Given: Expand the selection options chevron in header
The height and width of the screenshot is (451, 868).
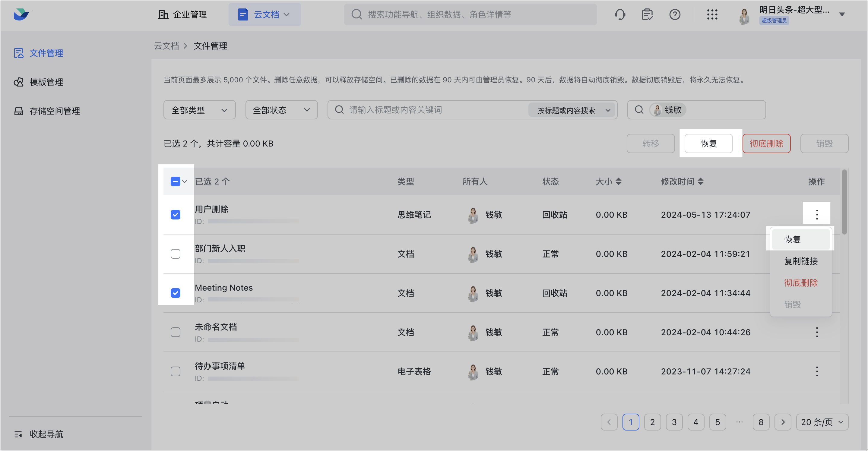Looking at the screenshot, I should 185,181.
